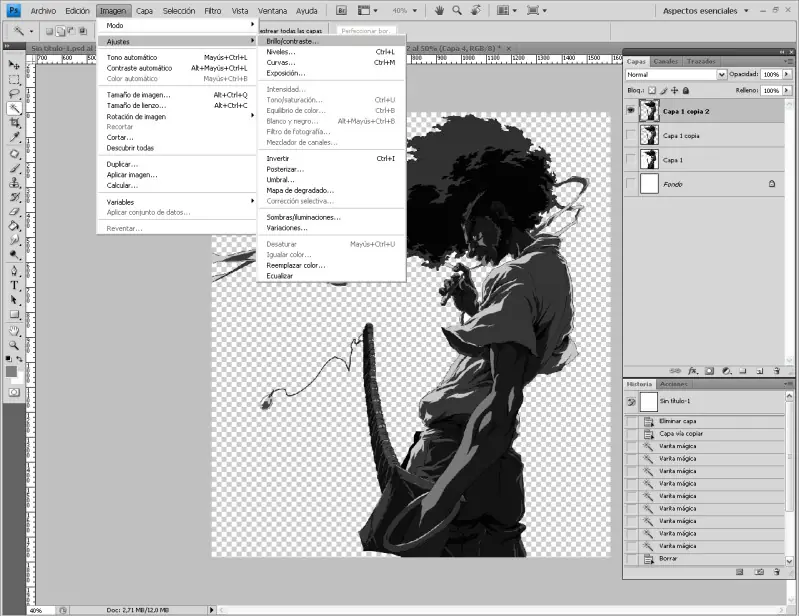The height and width of the screenshot is (616, 799).
Task: Swap foreground and background colors
Action: [19, 359]
